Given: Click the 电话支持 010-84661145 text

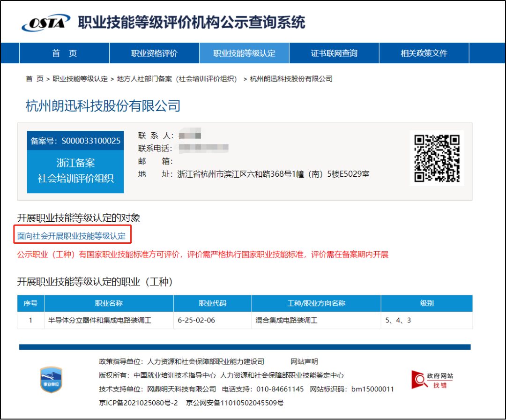Looking at the screenshot, I should [263, 389].
